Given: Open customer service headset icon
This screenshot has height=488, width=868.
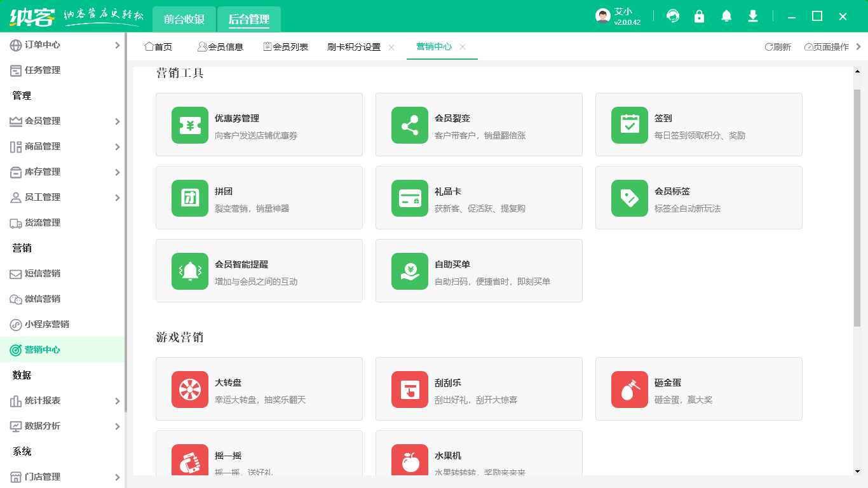Looking at the screenshot, I should [x=673, y=17].
